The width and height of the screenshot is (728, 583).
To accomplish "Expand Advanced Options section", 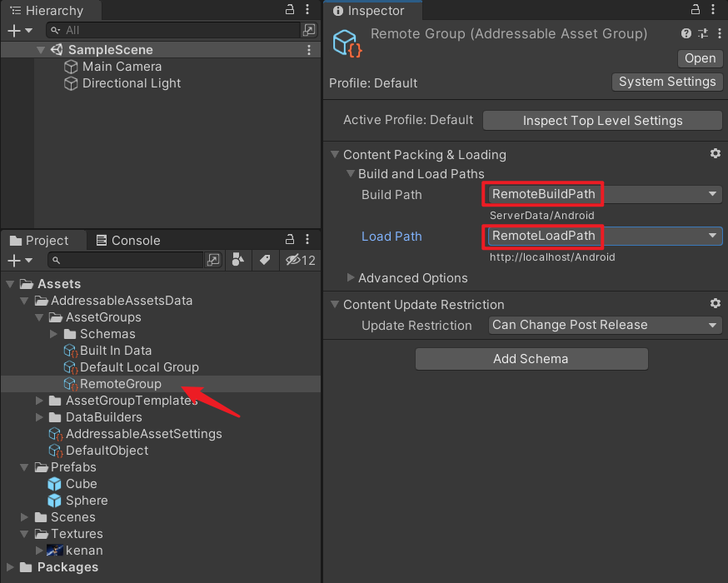I will 351,277.
